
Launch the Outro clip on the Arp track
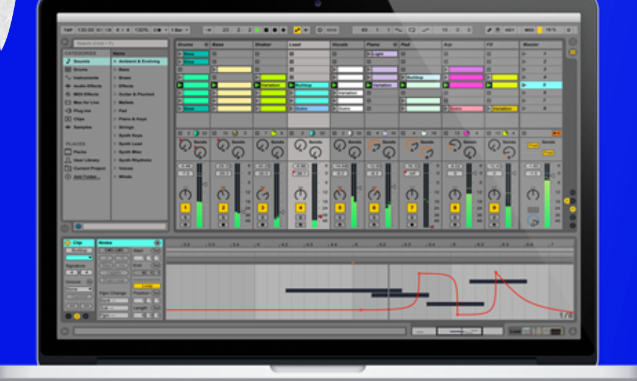click(446, 109)
